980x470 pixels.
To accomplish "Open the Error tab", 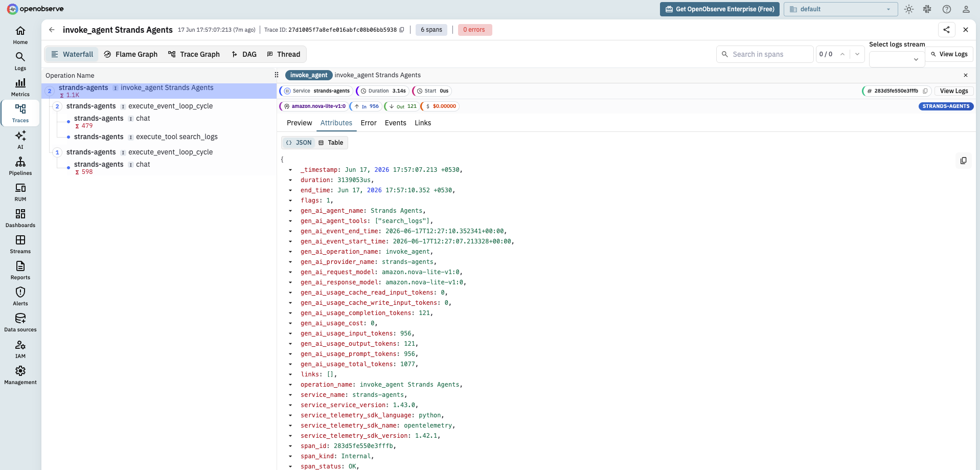I will [369, 123].
